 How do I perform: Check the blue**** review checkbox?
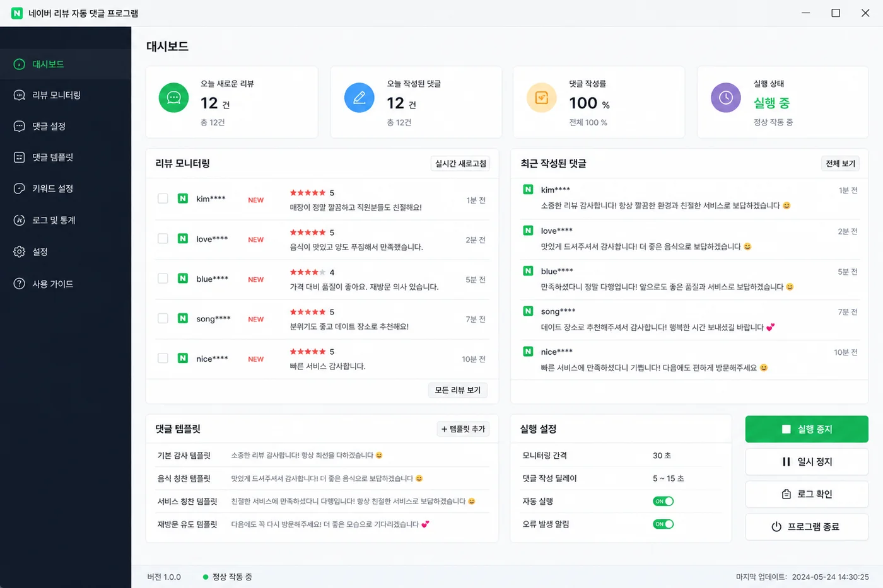[163, 278]
